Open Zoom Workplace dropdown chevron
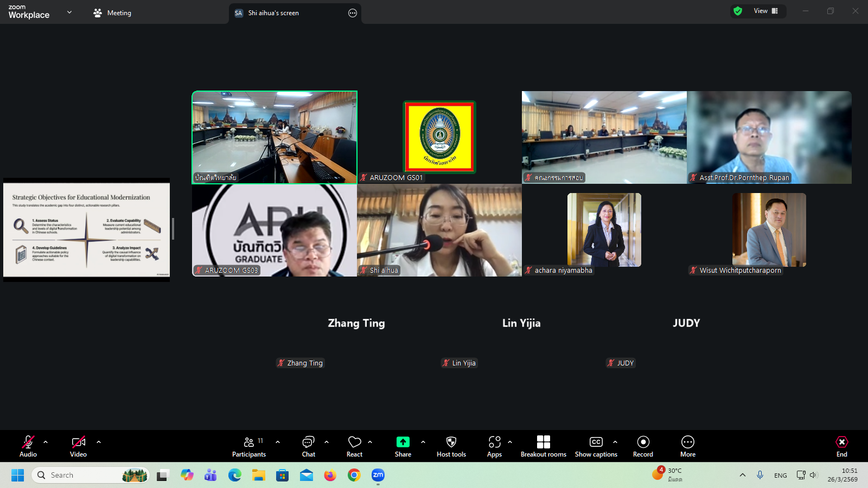The width and height of the screenshot is (868, 488). click(x=69, y=12)
